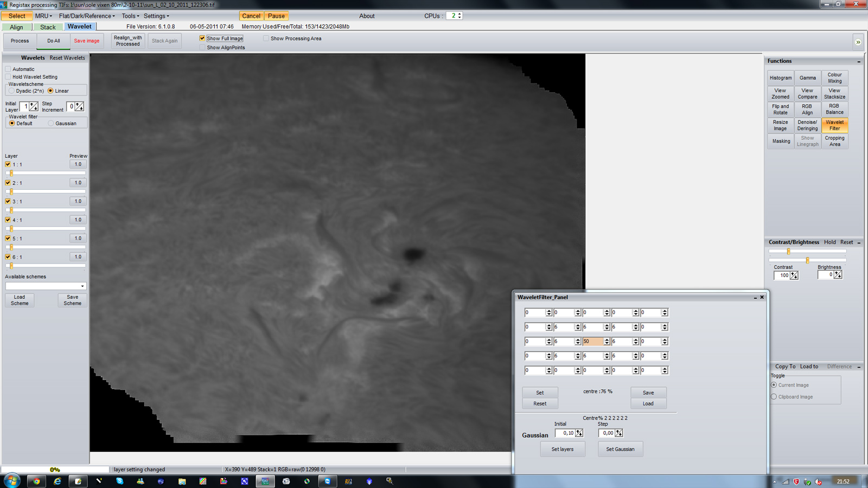
Task: Open the About menu item
Action: tap(367, 16)
